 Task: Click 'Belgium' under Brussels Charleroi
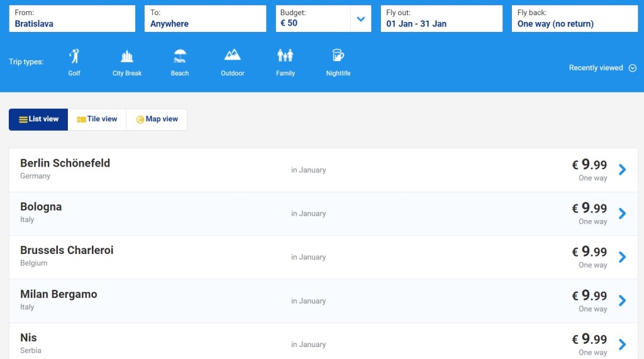tap(34, 263)
